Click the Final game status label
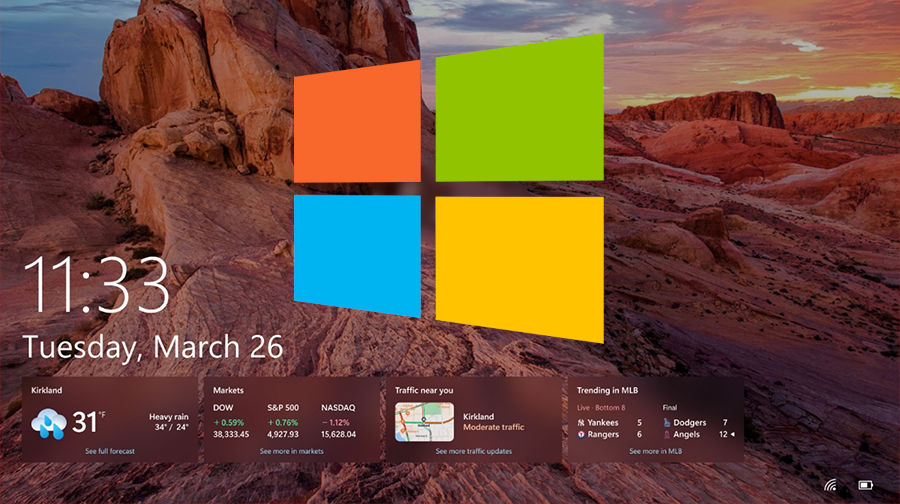The image size is (900, 504). click(x=670, y=408)
